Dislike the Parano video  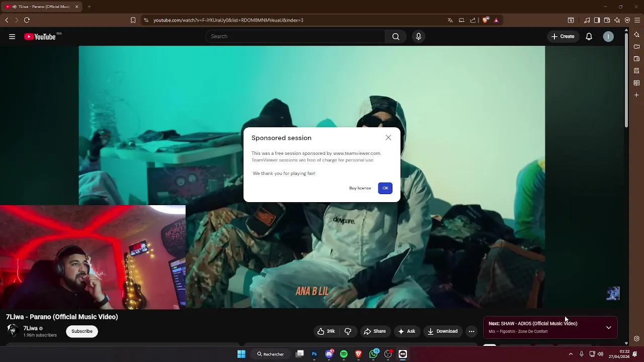click(x=348, y=331)
